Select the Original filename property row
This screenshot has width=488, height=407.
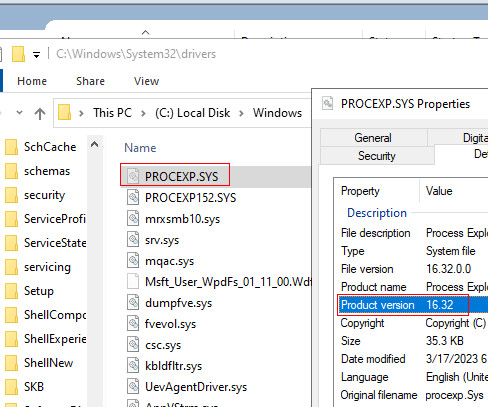[413, 395]
